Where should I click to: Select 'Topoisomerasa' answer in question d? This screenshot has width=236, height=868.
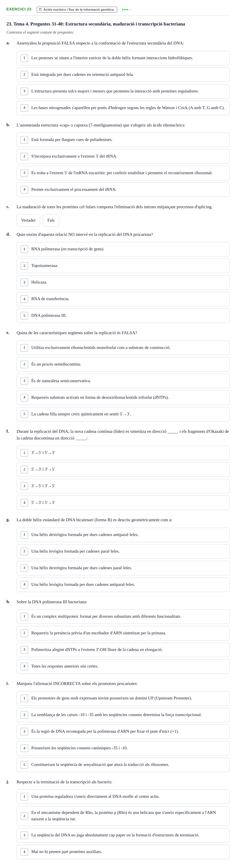pos(123,266)
